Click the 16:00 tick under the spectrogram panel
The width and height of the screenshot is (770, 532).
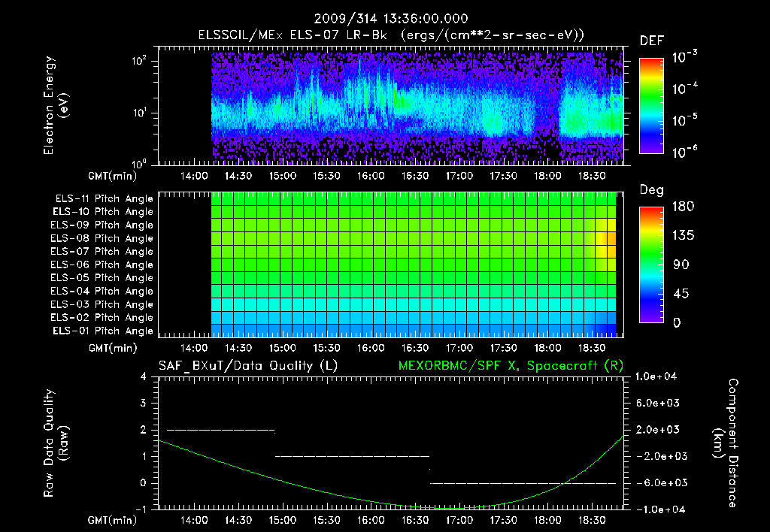pos(371,176)
